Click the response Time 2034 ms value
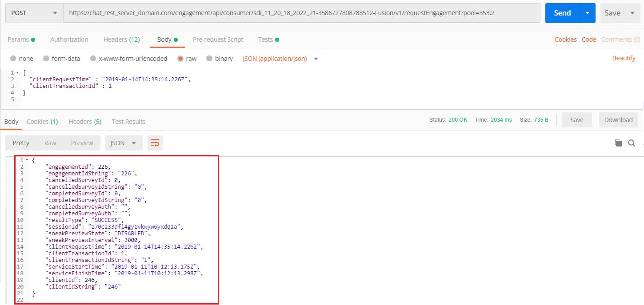 click(x=493, y=120)
